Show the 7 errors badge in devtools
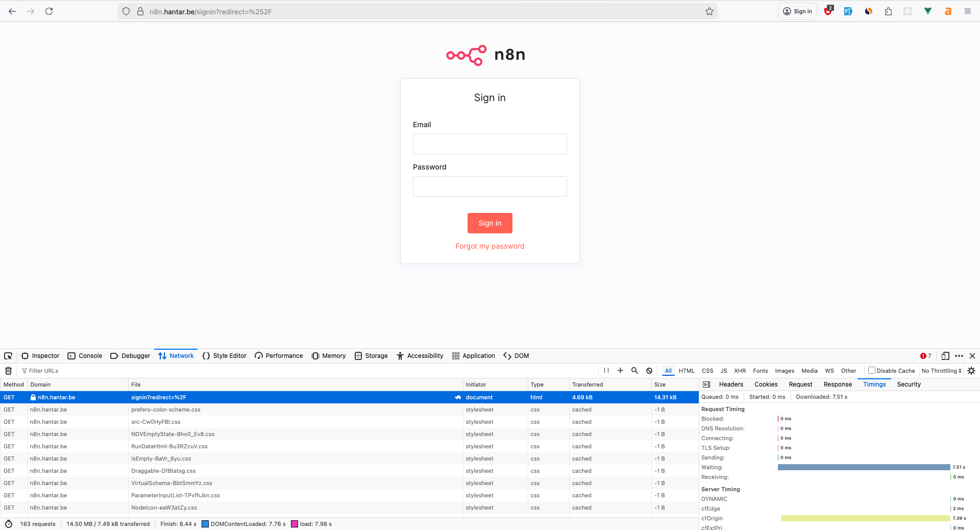980x530 pixels. (926, 356)
